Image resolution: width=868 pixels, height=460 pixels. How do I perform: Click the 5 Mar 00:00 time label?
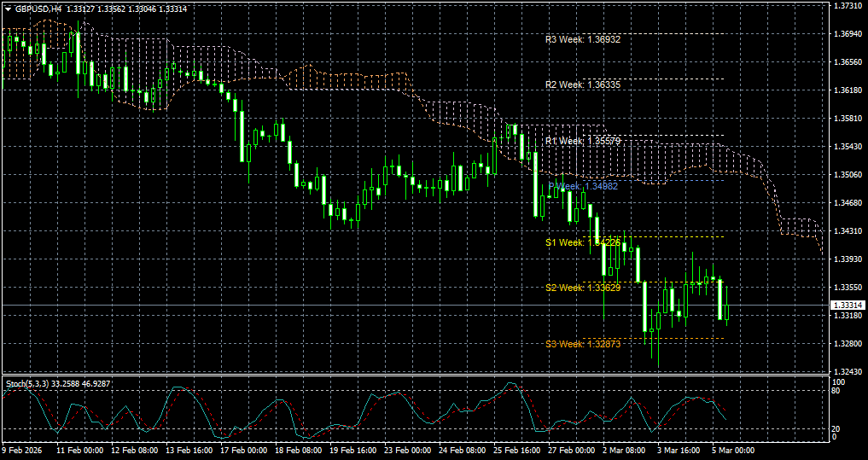click(734, 451)
